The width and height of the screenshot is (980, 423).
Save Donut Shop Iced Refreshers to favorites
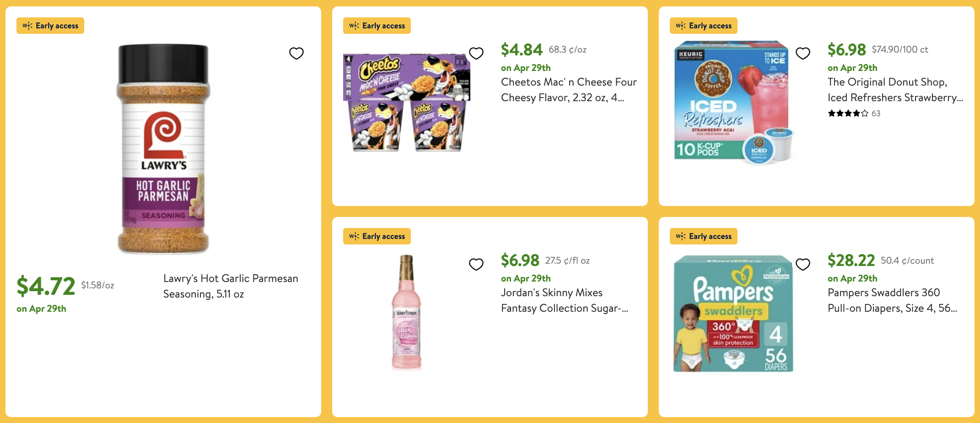coord(803,54)
